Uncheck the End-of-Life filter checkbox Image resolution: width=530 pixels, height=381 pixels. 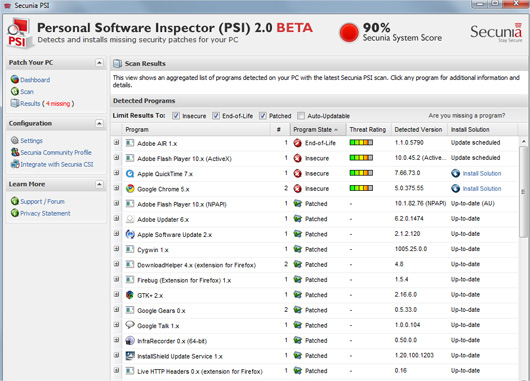tap(216, 116)
